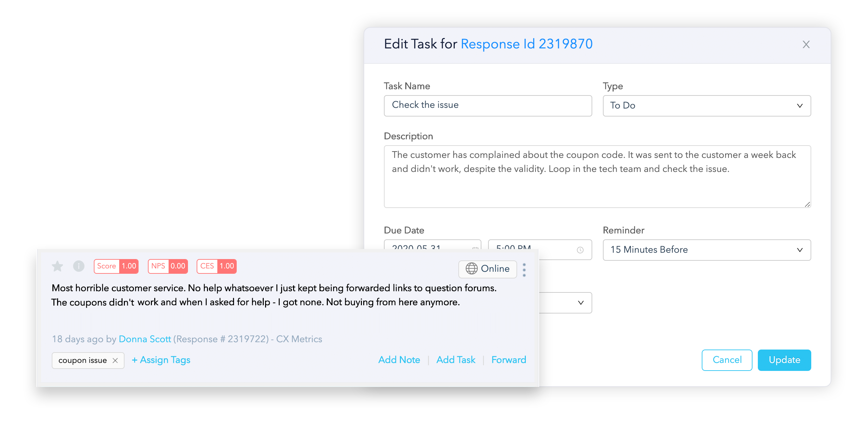Screen dimensions: 868x434
Task: Click Add Note link
Action: pyautogui.click(x=399, y=360)
